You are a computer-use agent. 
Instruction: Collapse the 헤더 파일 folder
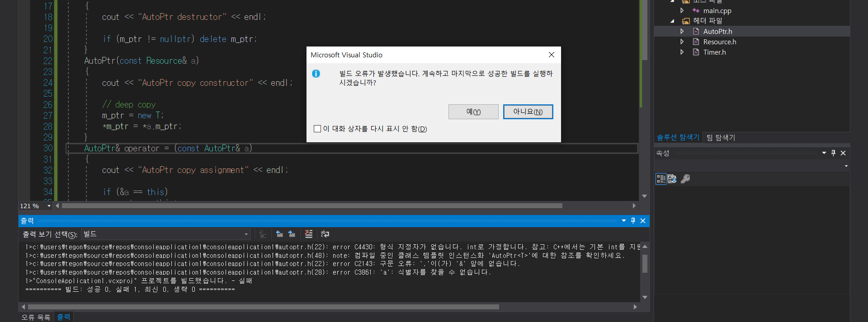coord(672,21)
